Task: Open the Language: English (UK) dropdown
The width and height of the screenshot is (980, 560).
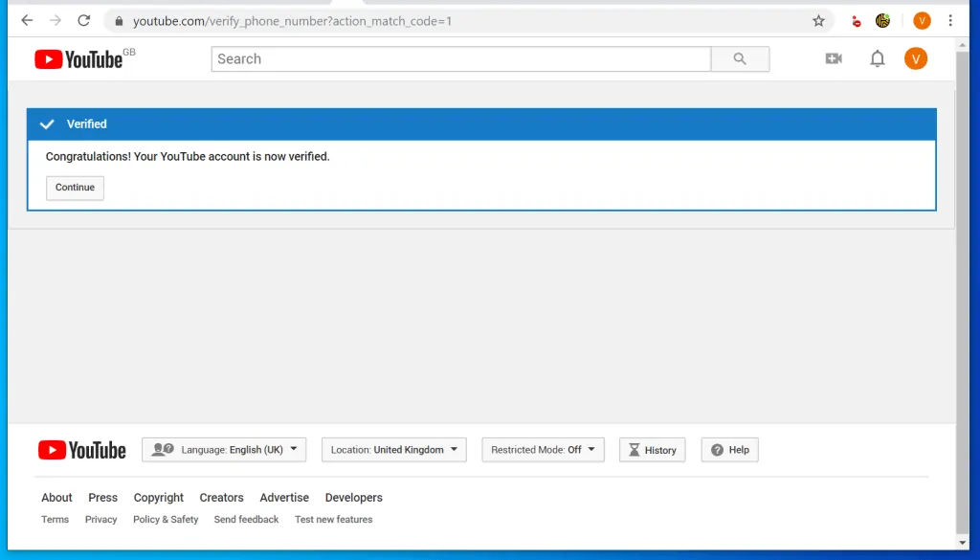Action: [x=223, y=450]
